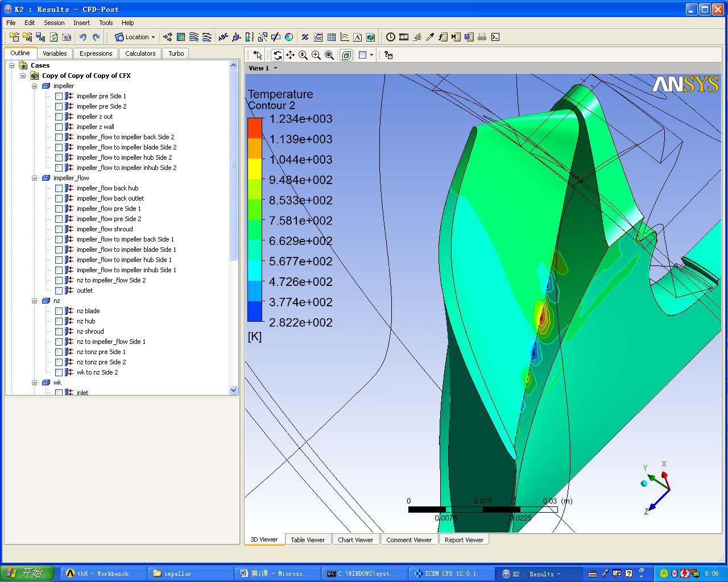Insert a Contour plot from the toolbar
This screenshot has width=728, height=582.
point(181,37)
